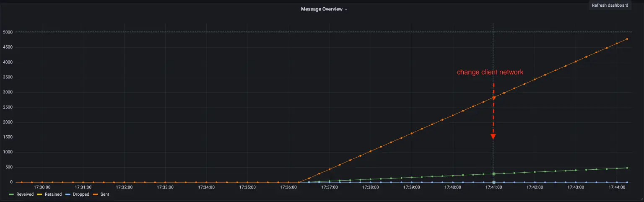Open the Message Overview panel menu chevron
The height and width of the screenshot is (202, 644).
point(346,9)
